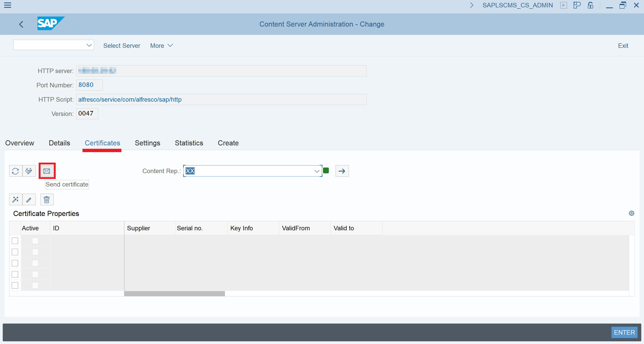The height and width of the screenshot is (344, 644).
Task: Select the display certificate glasses icon
Action: click(29, 171)
